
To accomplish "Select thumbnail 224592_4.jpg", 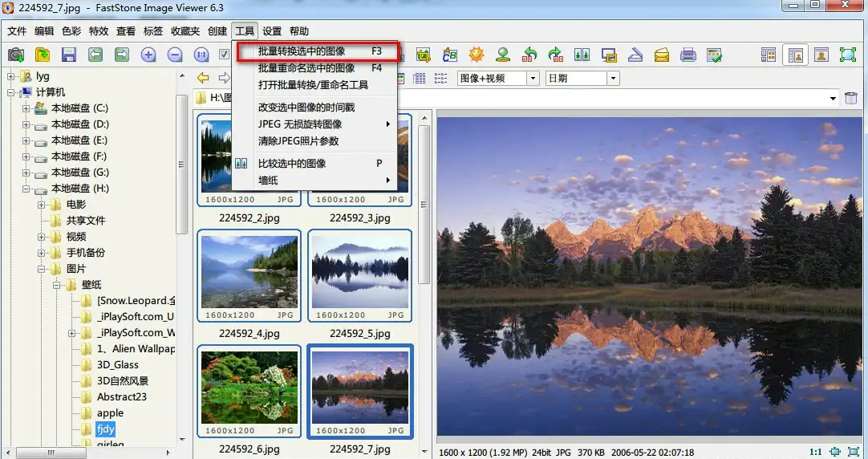I will click(249, 275).
